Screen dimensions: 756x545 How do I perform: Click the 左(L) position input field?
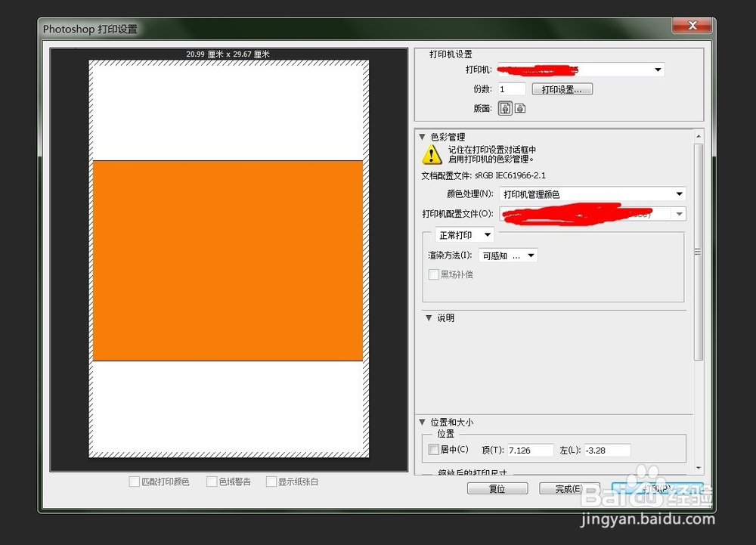pos(607,450)
